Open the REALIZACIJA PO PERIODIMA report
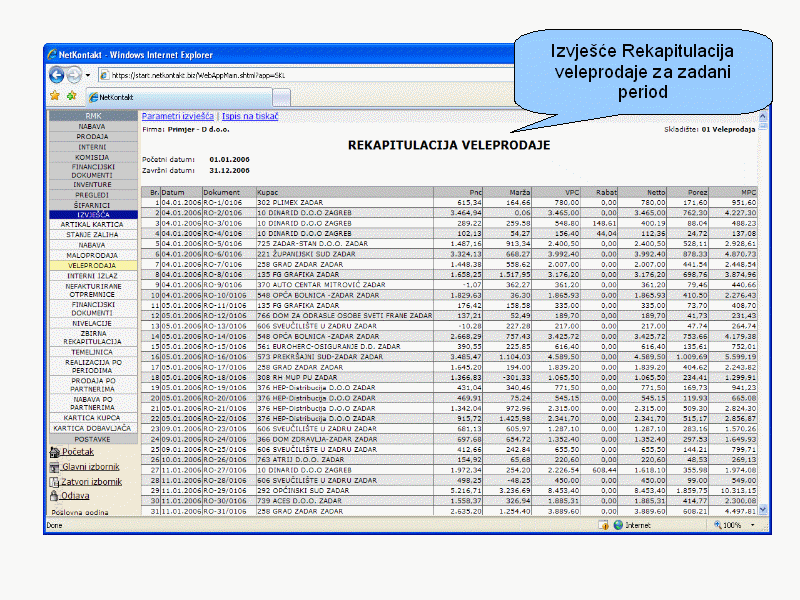800x600 pixels. (x=92, y=366)
